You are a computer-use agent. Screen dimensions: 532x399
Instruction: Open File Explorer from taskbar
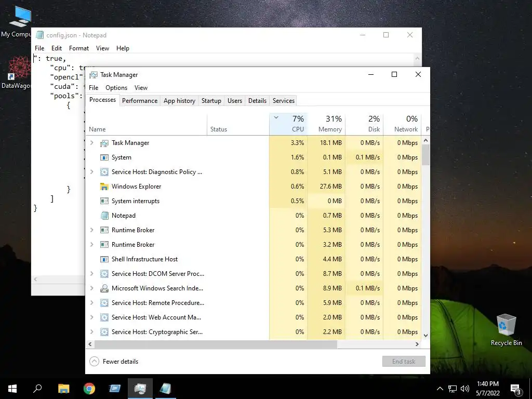(63, 389)
